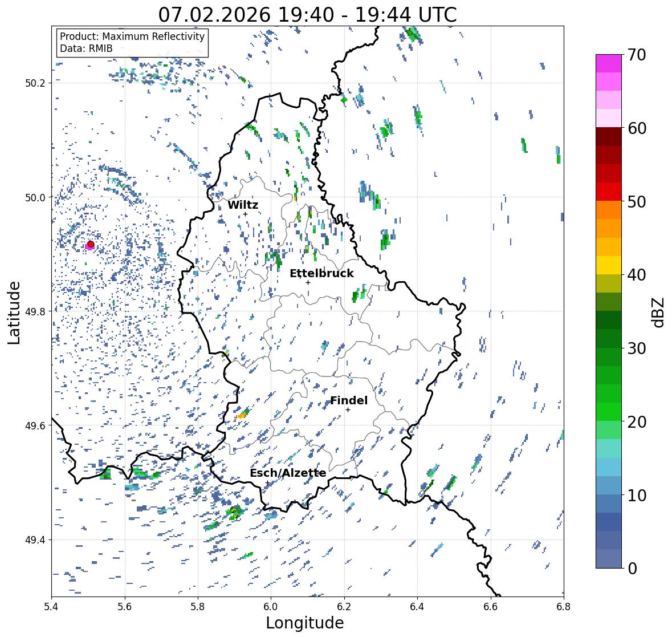Click the 6.0 longitude tick label
672x637 pixels.
(x=271, y=606)
